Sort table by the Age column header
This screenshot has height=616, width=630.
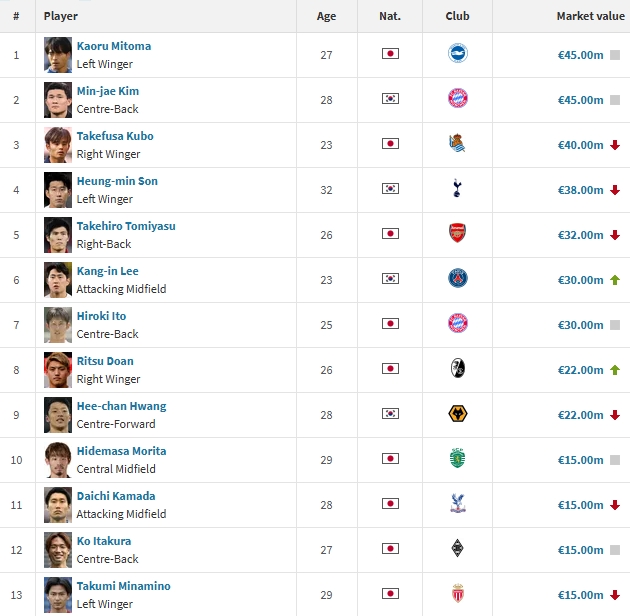tap(326, 16)
